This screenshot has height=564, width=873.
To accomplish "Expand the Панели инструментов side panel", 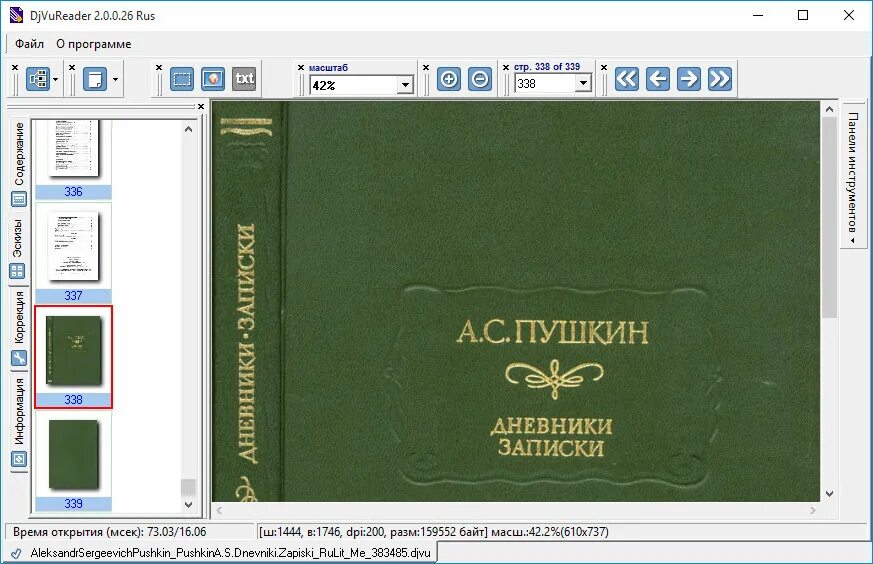I will point(852,177).
